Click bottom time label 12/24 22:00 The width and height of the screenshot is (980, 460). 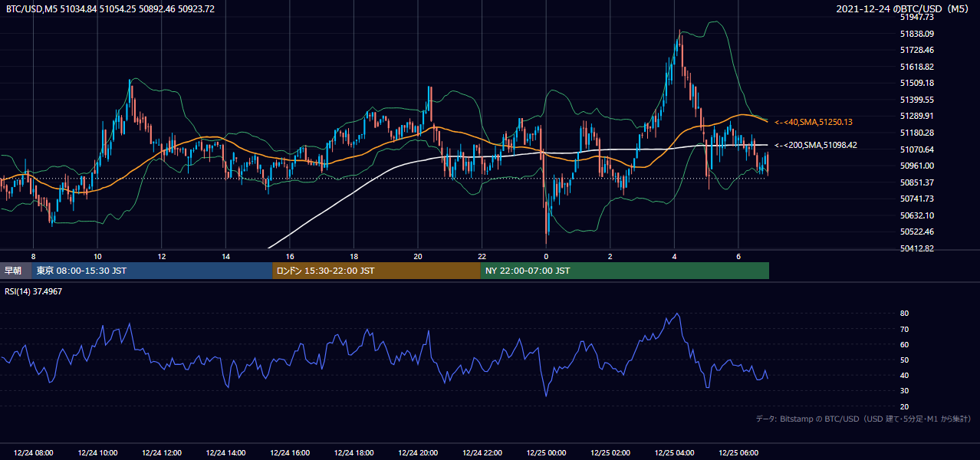482,453
